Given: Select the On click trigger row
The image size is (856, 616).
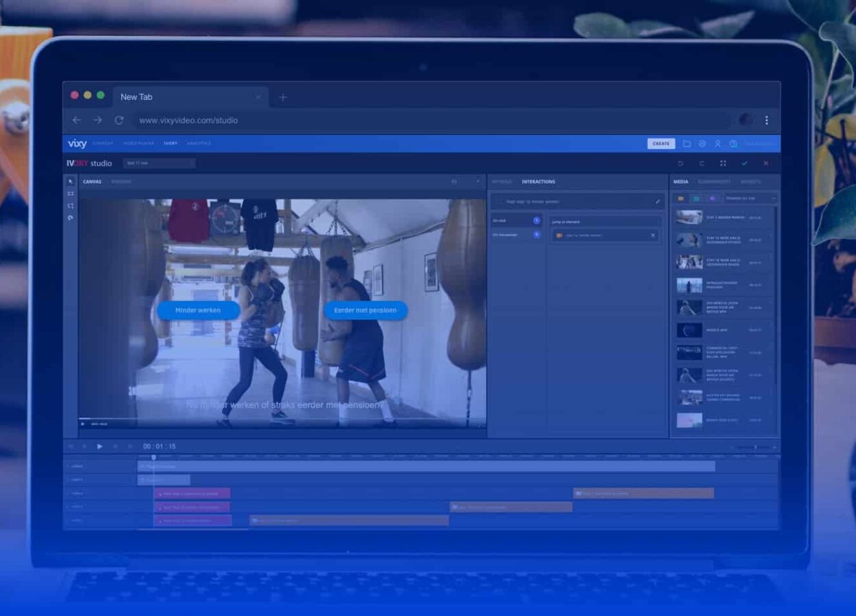Looking at the screenshot, I should (516, 220).
